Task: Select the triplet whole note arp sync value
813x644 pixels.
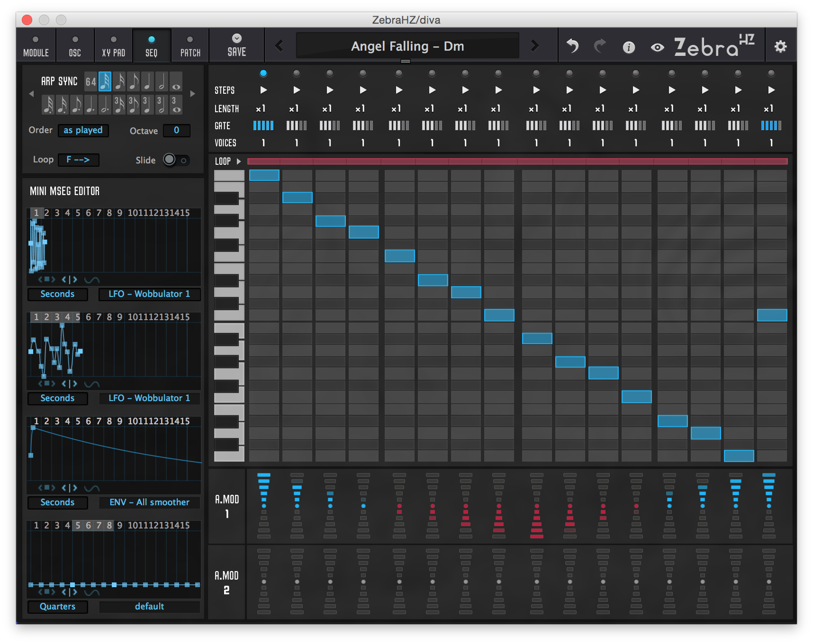Action: coord(176,104)
